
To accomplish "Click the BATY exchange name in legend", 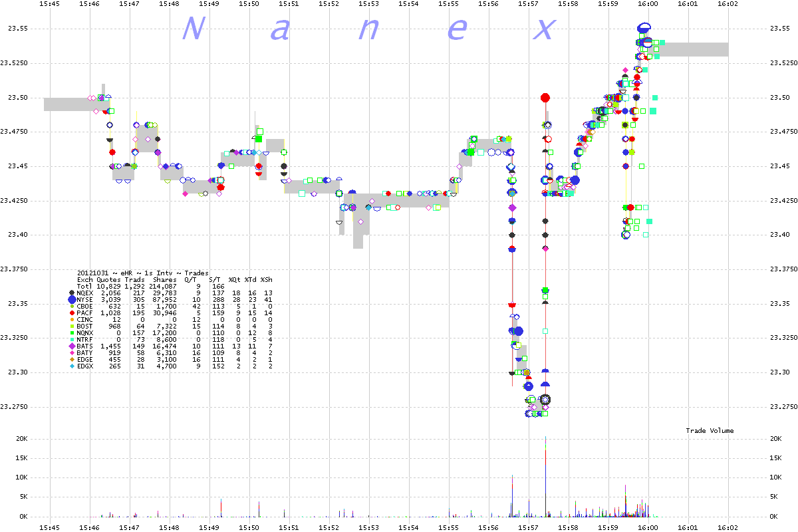I will pyautogui.click(x=85, y=352).
